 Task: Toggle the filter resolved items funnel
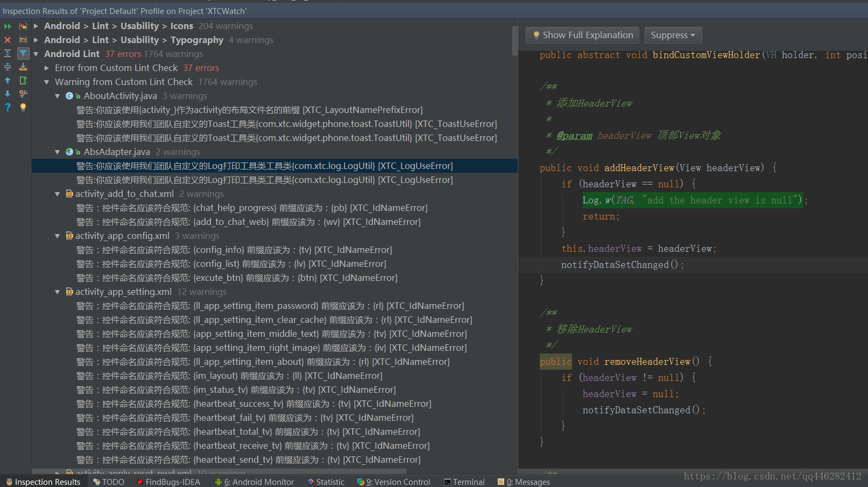point(23,53)
